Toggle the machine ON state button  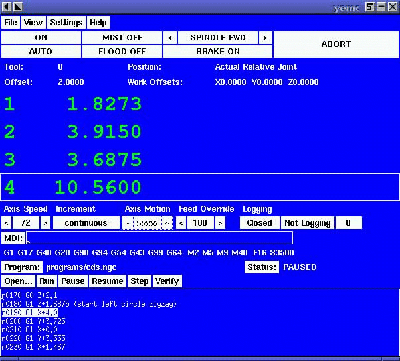pos(41,38)
